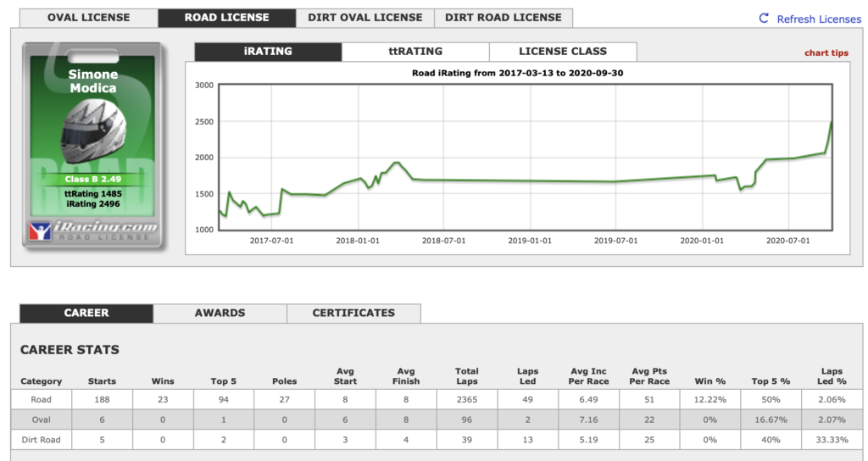Click the Road wins value 23
This screenshot has height=461, width=868.
(x=163, y=400)
